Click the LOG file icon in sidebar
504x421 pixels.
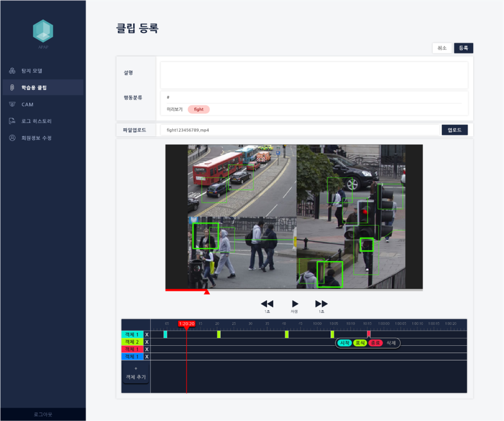coord(12,121)
